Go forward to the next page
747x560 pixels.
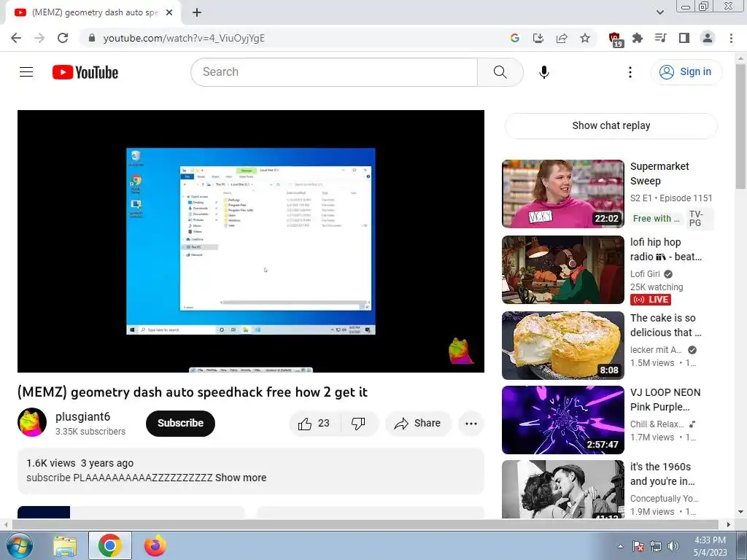[39, 38]
